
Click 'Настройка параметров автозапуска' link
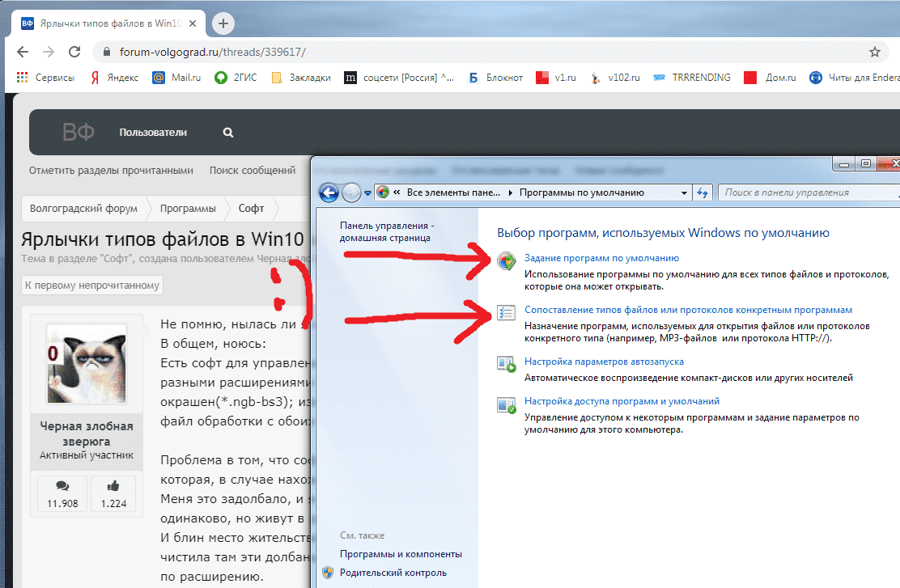coord(604,362)
